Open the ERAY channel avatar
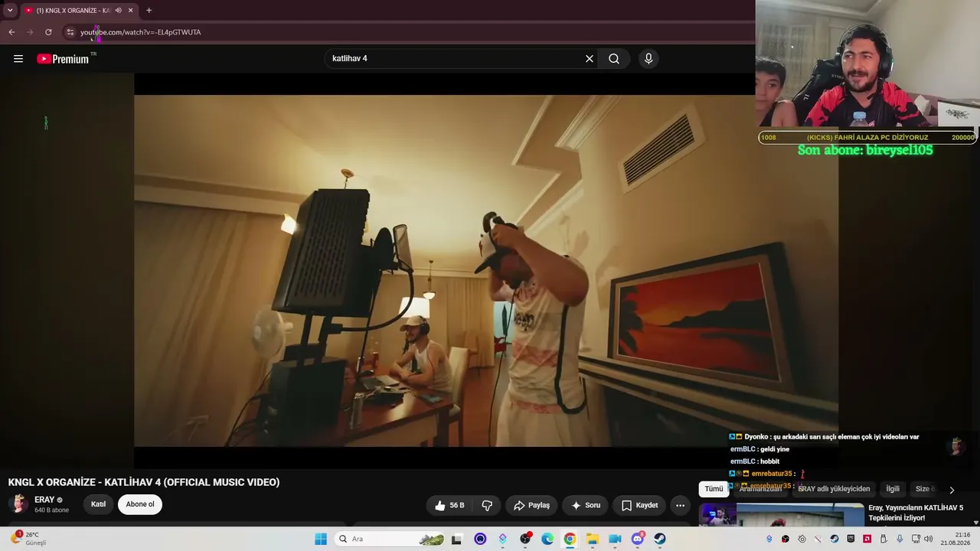The height and width of the screenshot is (551, 980). tap(18, 504)
